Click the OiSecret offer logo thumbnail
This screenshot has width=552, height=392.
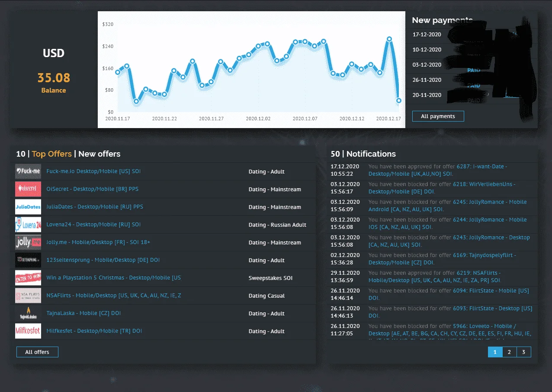tap(28, 189)
